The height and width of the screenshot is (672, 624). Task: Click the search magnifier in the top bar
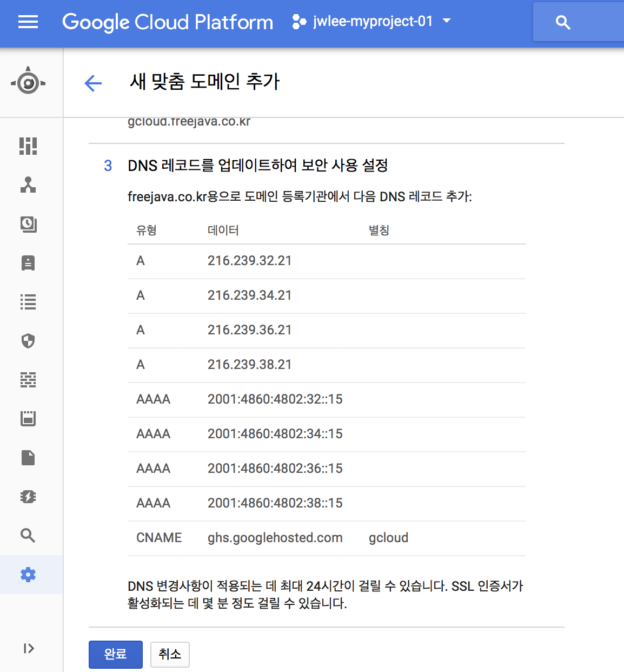tap(563, 22)
